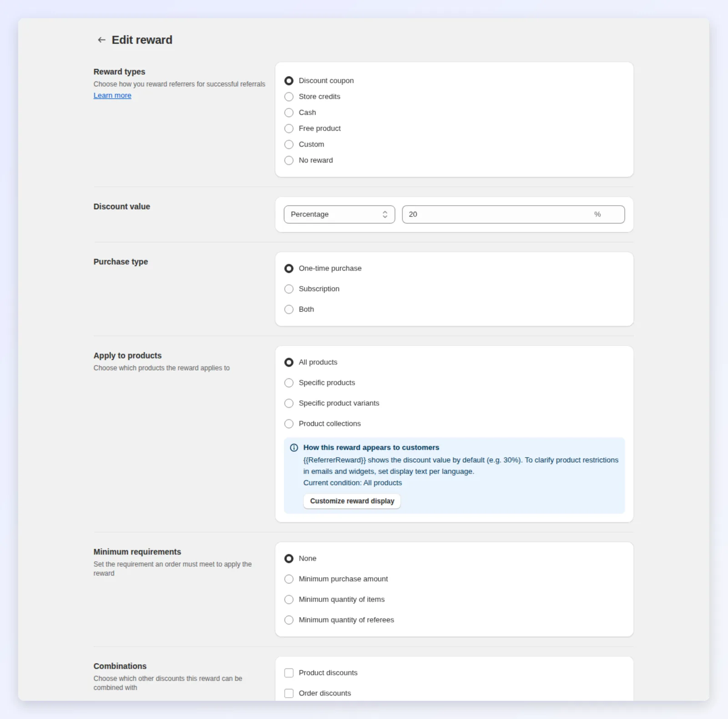The image size is (728, 719).
Task: Select the Store credits reward type
Action: pyautogui.click(x=289, y=97)
